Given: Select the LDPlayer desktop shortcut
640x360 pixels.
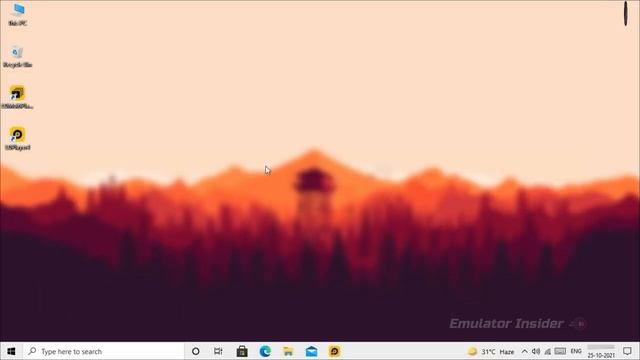Looking at the screenshot, I should [18, 138].
